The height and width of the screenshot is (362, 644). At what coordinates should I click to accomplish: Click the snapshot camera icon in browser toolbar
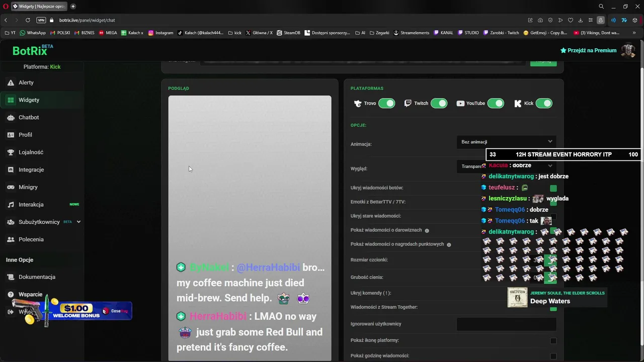[x=540, y=20]
